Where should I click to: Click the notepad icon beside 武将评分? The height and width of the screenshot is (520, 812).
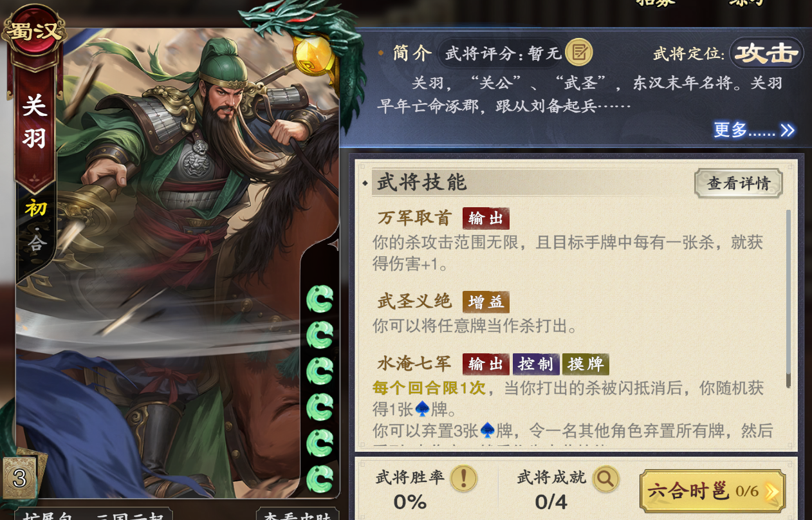[x=578, y=52]
